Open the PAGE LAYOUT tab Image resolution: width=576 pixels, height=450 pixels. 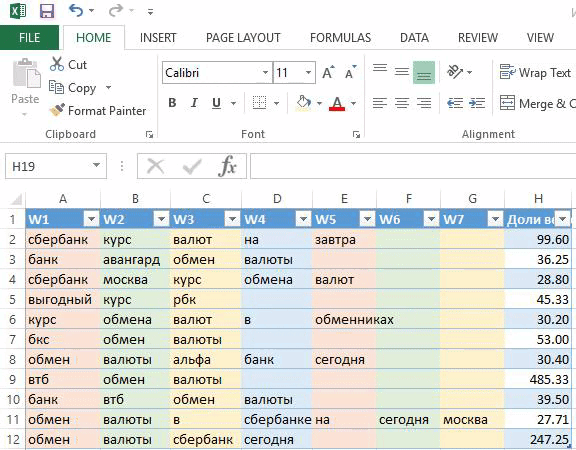pyautogui.click(x=243, y=37)
